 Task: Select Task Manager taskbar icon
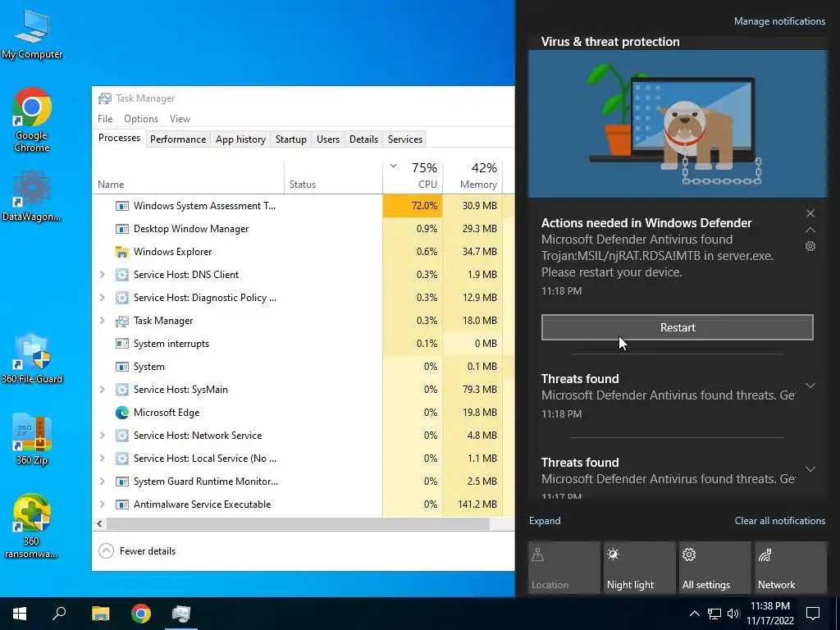click(181, 614)
